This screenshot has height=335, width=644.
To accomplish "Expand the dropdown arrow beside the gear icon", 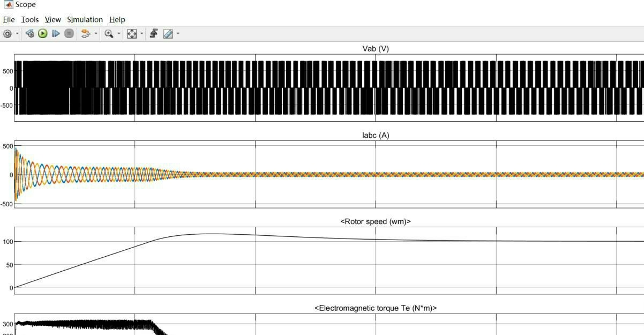I will pyautogui.click(x=17, y=34).
